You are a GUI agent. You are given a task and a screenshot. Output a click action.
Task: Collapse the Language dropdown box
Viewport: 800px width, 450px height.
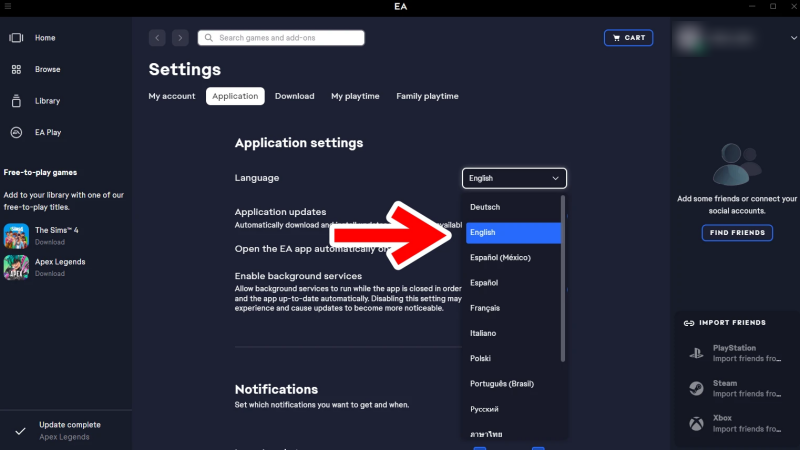514,178
